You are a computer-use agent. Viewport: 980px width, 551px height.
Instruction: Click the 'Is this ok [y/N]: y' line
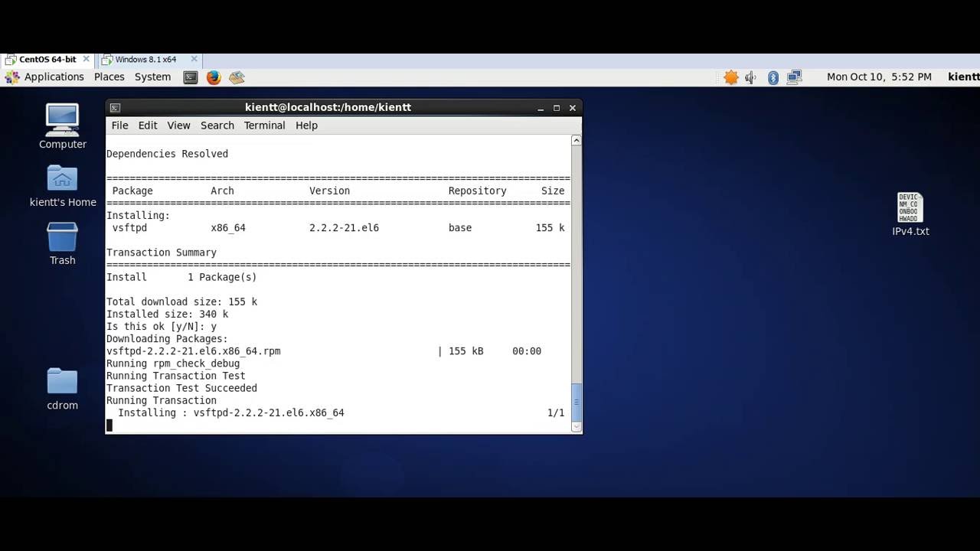(x=162, y=327)
